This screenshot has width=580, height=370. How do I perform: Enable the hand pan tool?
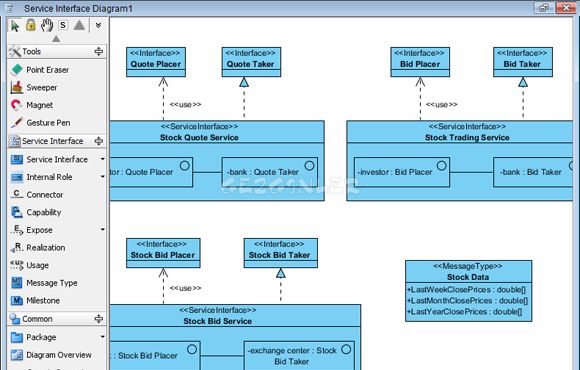[47, 25]
